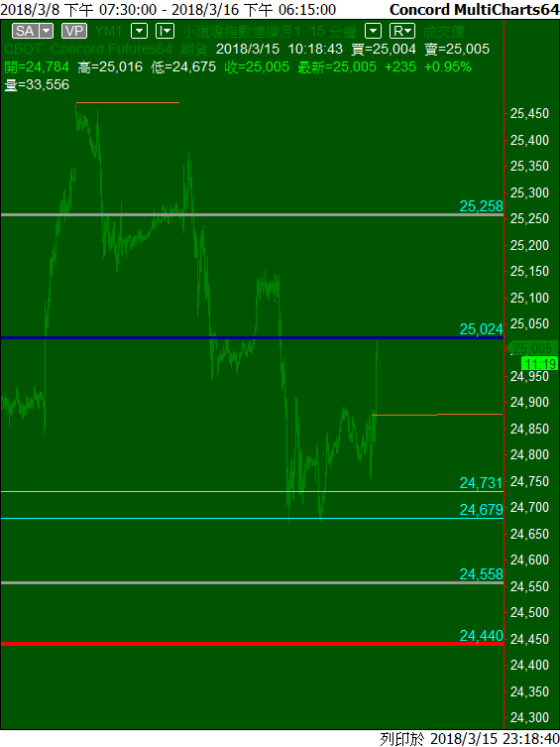Click the 25,005 current price marker
This screenshot has width=560, height=747.
(532, 348)
